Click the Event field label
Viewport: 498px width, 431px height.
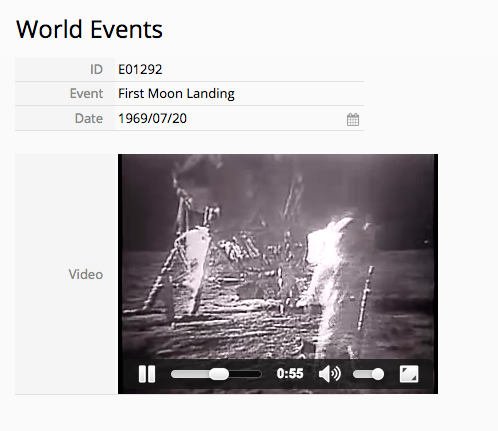[x=86, y=93]
